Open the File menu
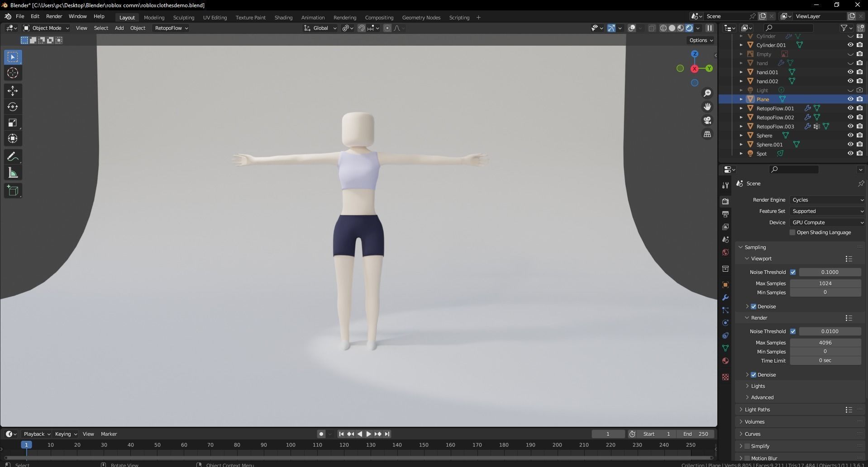The width and height of the screenshot is (868, 467). coord(20,16)
